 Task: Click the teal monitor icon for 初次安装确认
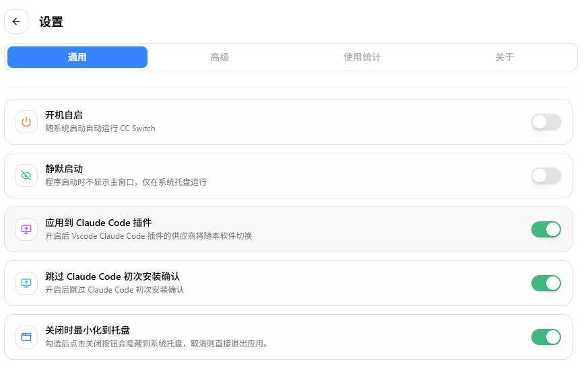pyautogui.click(x=26, y=283)
